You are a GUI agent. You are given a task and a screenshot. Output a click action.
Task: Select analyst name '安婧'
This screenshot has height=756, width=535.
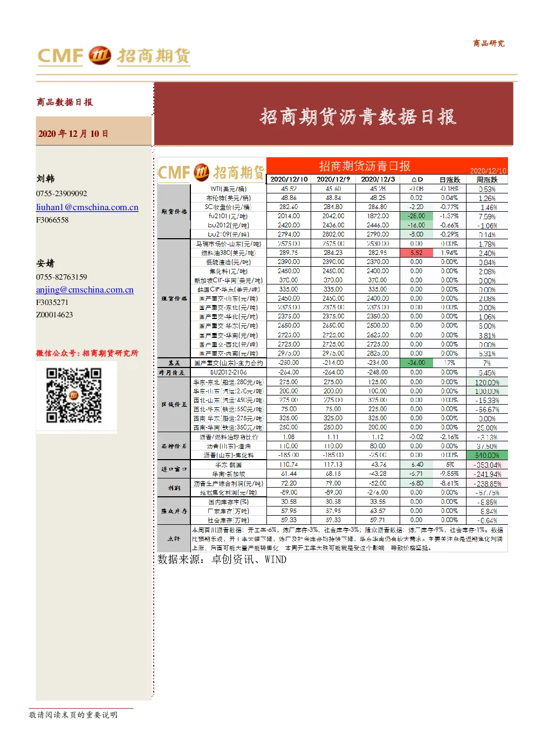coord(46,263)
